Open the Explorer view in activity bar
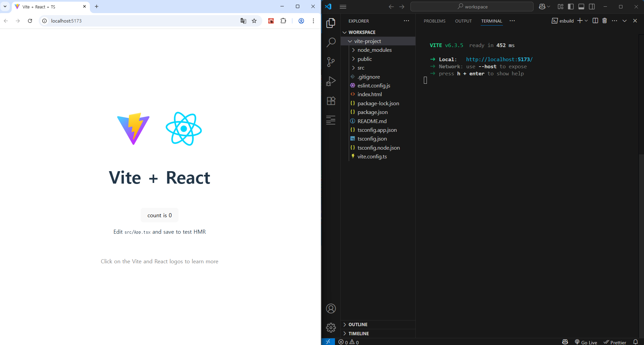Image resolution: width=644 pixels, height=345 pixels. (x=331, y=23)
